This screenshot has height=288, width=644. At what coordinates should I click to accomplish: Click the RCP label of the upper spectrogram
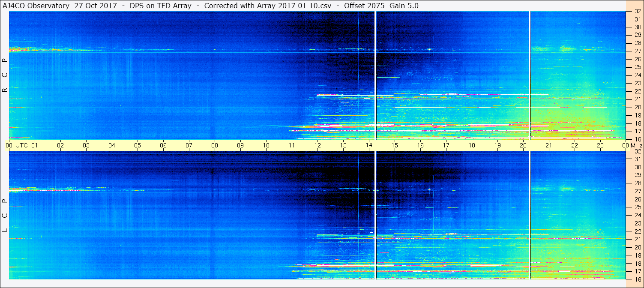5,75
